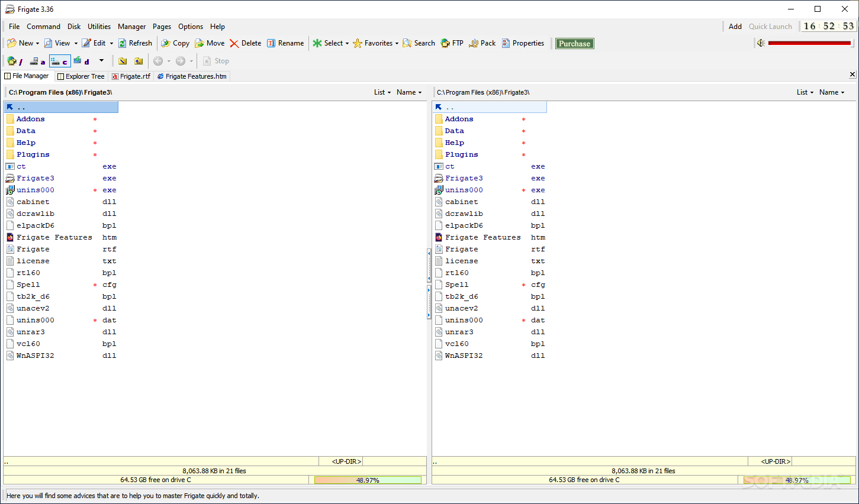Open left panel List view dropdown
The image size is (859, 504).
382,92
